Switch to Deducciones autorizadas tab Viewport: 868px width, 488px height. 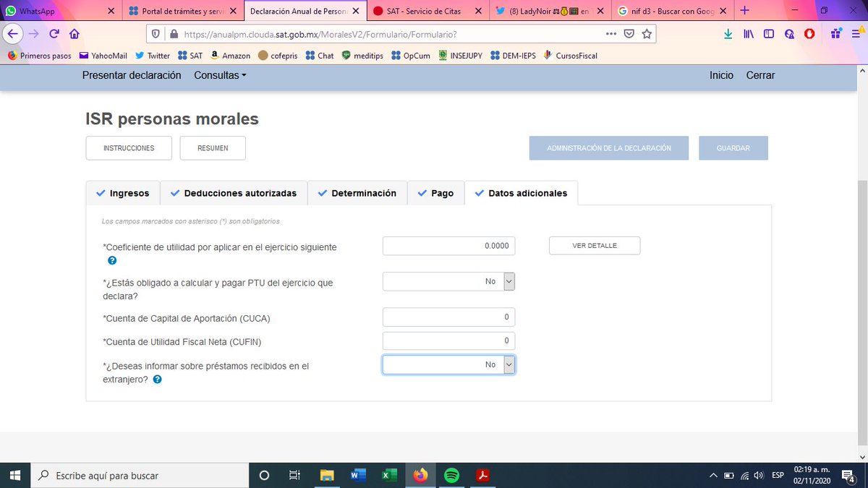pyautogui.click(x=234, y=193)
